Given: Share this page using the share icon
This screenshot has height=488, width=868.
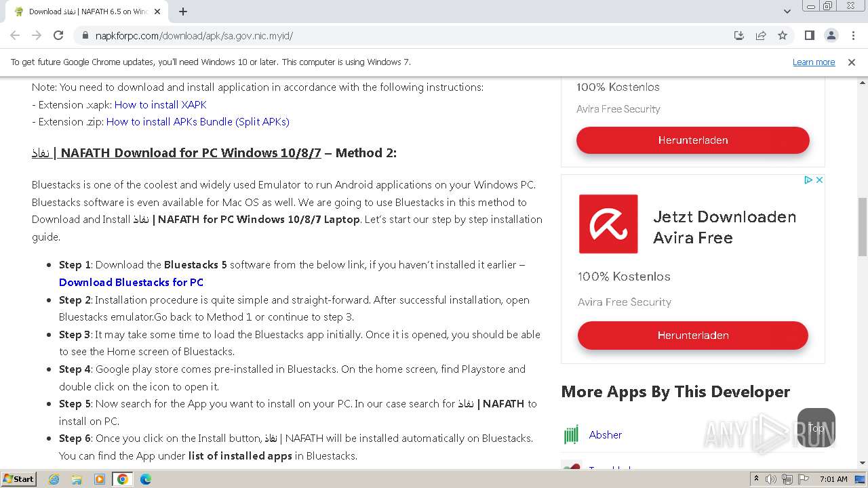Looking at the screenshot, I should pyautogui.click(x=761, y=35).
